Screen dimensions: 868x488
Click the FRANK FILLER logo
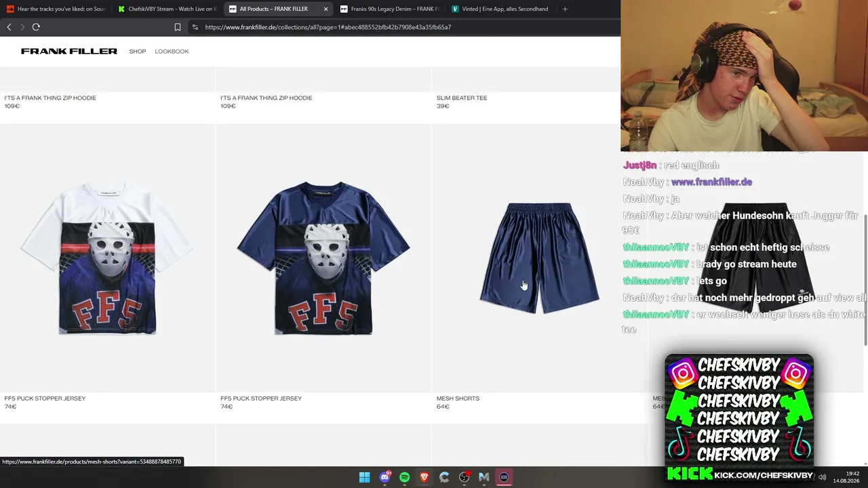point(69,52)
